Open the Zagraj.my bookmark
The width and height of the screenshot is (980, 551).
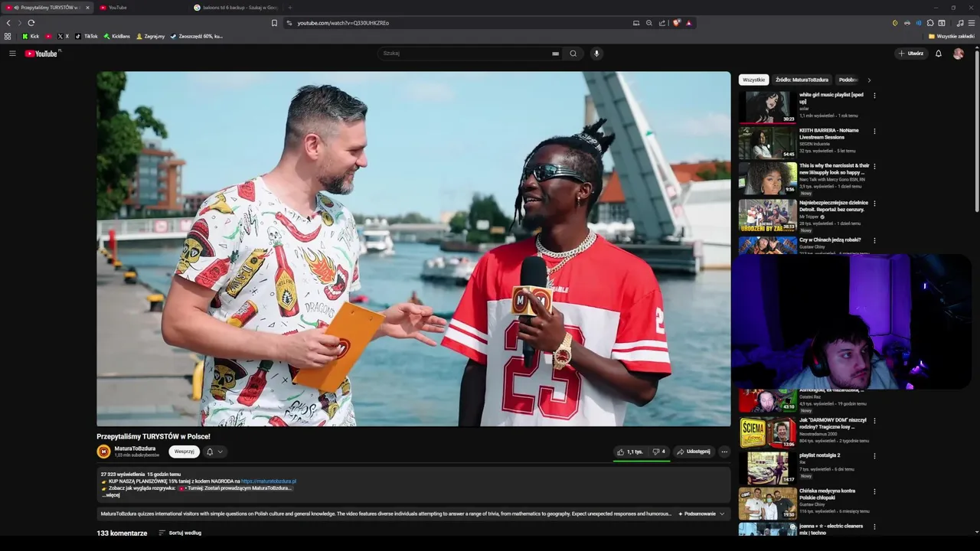pyautogui.click(x=150, y=36)
